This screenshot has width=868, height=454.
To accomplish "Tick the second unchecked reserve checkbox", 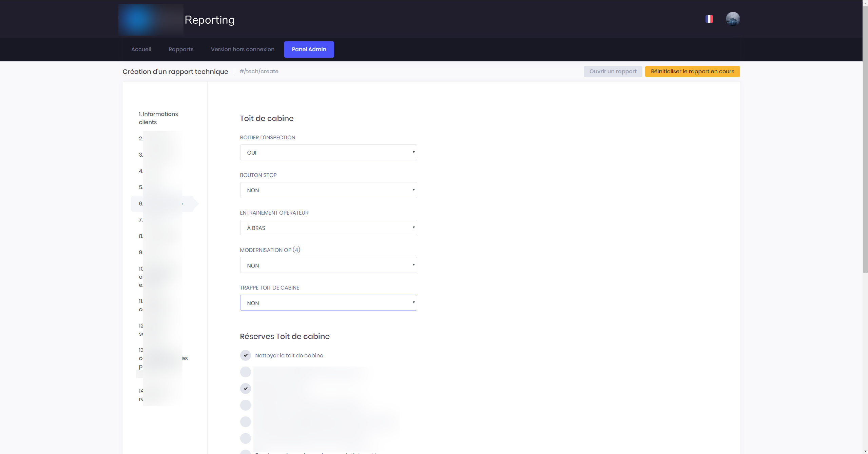I will coord(246,372).
